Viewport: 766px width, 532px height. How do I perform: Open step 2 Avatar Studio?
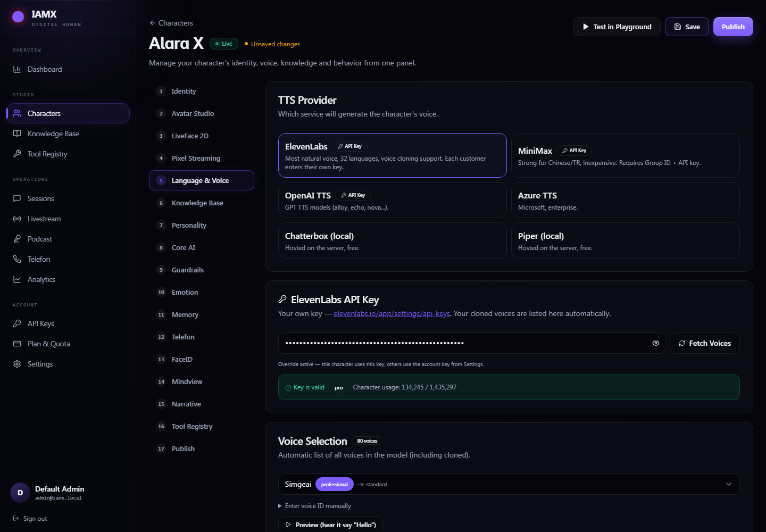click(x=202, y=113)
